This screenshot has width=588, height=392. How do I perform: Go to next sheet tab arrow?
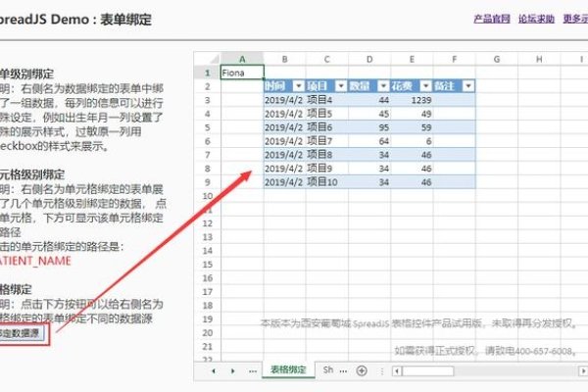click(x=233, y=370)
